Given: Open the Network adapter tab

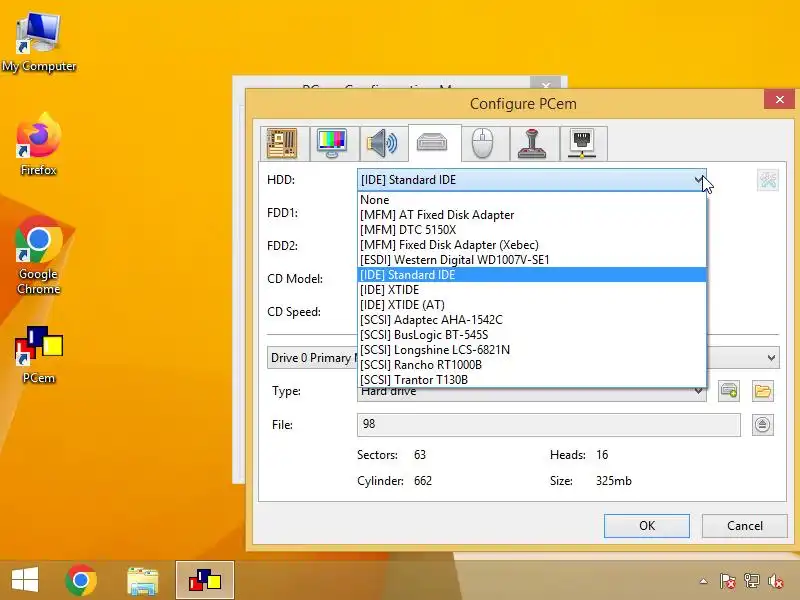Looking at the screenshot, I should 582,143.
